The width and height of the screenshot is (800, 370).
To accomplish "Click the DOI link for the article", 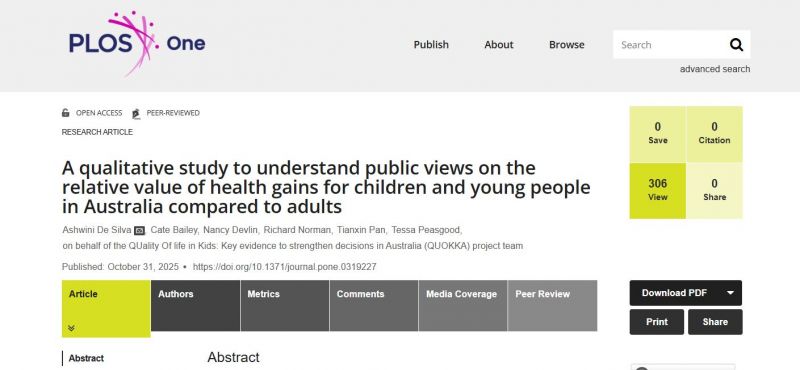I will click(285, 266).
